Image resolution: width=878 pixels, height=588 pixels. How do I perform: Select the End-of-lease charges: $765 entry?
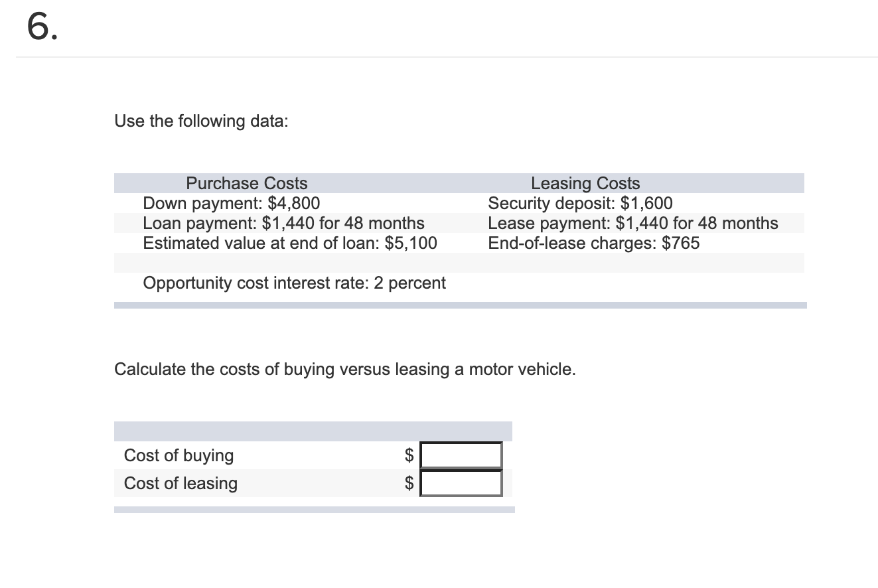click(x=593, y=243)
